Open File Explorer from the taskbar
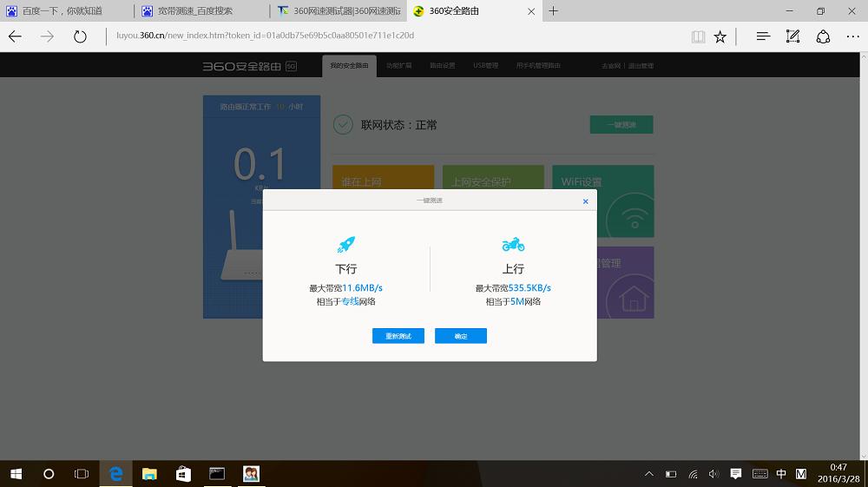The image size is (868, 487). point(149,474)
